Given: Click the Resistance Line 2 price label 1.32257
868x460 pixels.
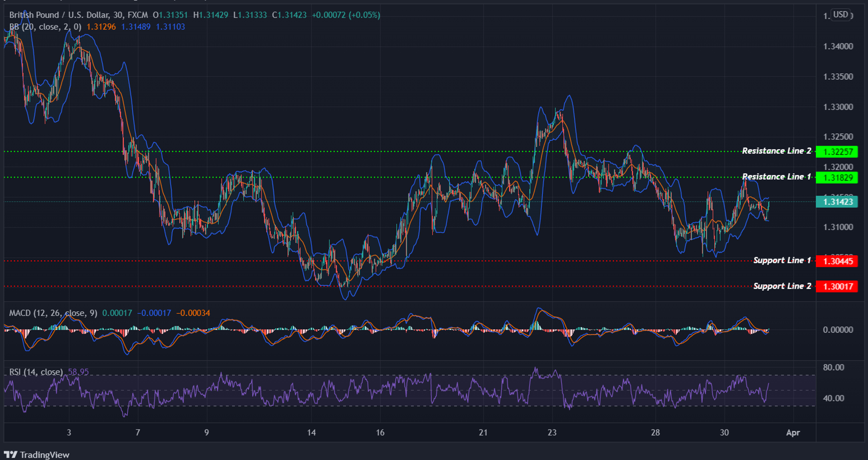Looking at the screenshot, I should 837,152.
